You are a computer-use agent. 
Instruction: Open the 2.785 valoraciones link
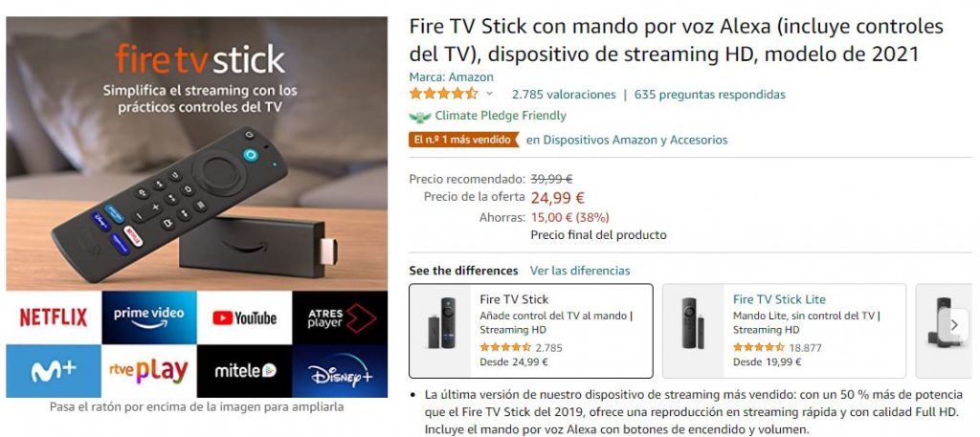(x=564, y=95)
